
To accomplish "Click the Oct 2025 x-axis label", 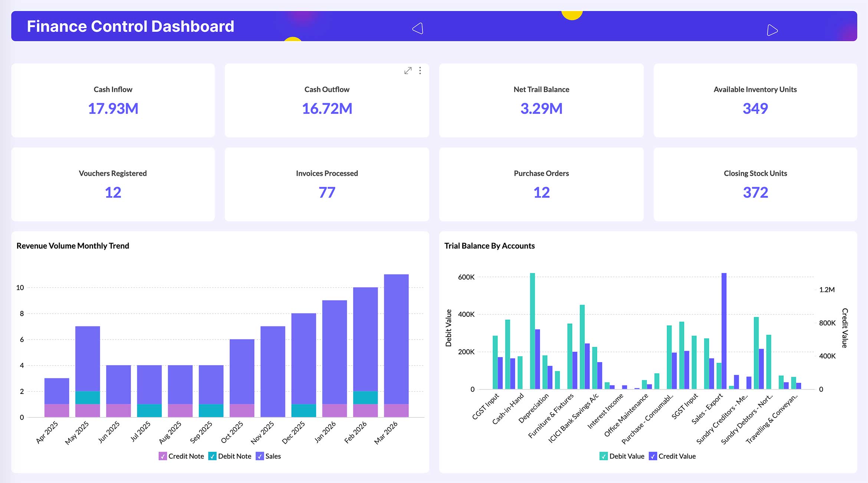I will pos(232,432).
